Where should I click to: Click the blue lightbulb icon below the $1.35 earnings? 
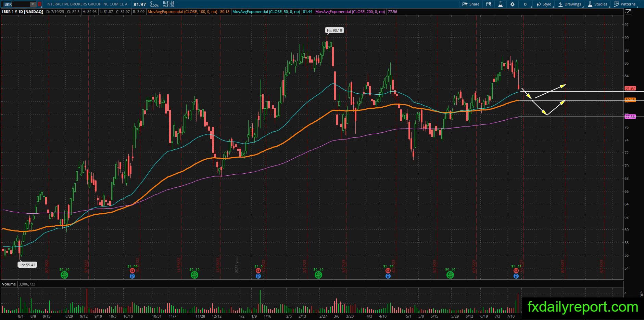tap(388, 276)
